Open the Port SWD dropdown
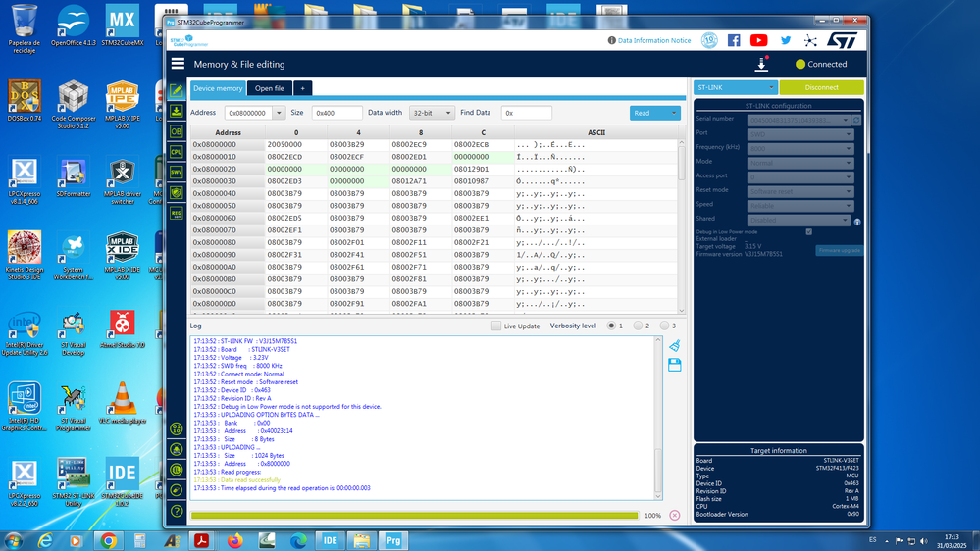 pyautogui.click(x=800, y=134)
